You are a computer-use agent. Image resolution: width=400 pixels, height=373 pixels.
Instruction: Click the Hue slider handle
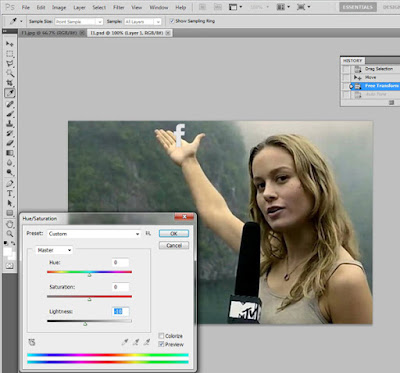pos(89,275)
